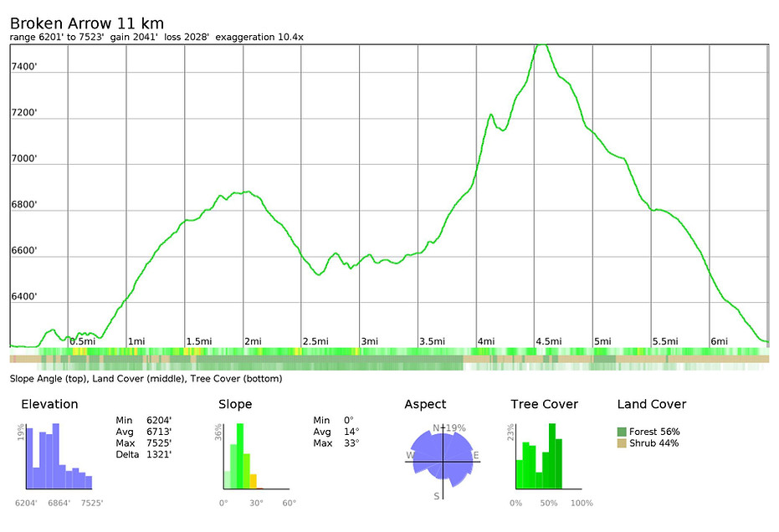This screenshot has height=532, width=779.
Task: Select the Broken Arrow 11 km title
Action: [85, 23]
